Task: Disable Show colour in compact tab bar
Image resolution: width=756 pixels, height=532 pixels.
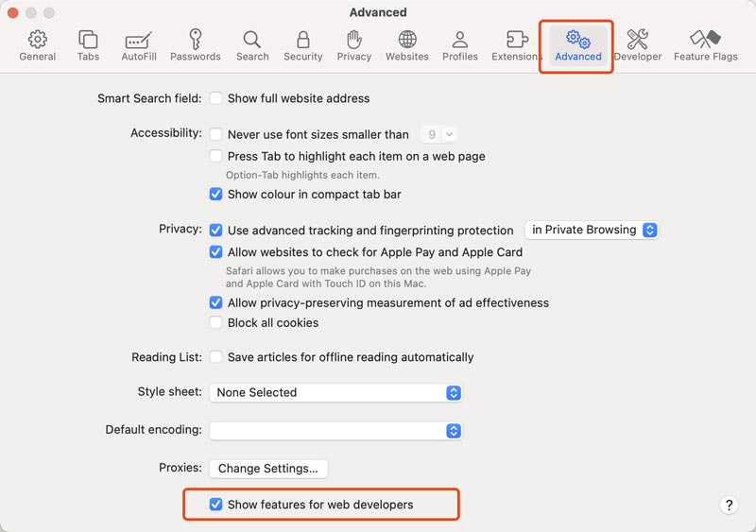Action: [215, 195]
